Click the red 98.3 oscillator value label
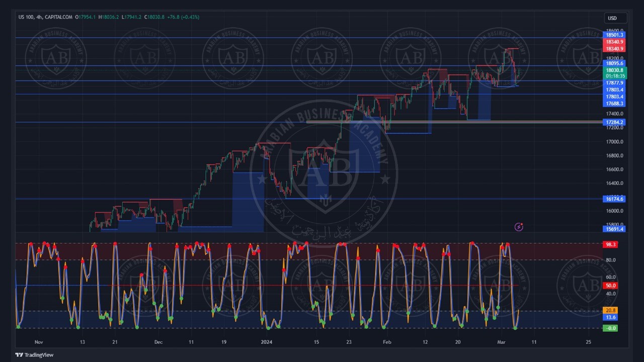This screenshot has height=362, width=644. pyautogui.click(x=610, y=244)
